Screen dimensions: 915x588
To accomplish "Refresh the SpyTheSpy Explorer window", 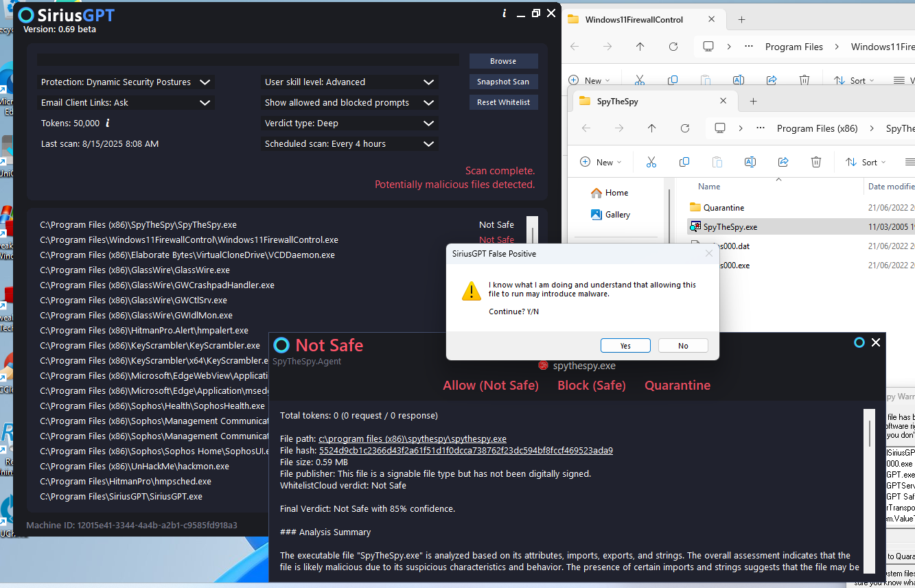I will pyautogui.click(x=685, y=128).
